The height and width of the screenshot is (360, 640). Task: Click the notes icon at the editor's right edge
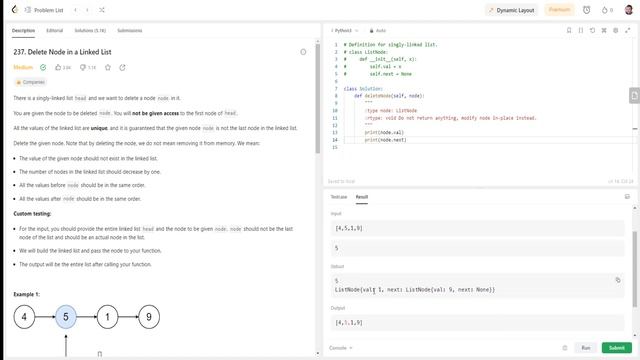coord(634,96)
